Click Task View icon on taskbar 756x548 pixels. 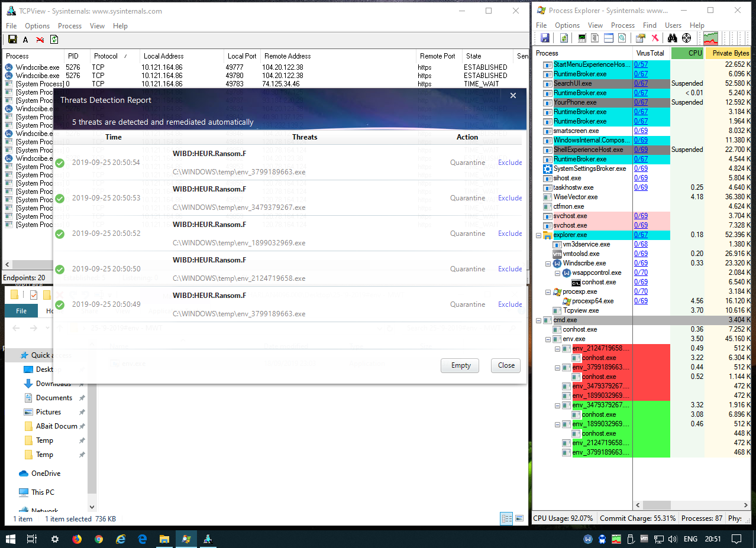tap(33, 539)
